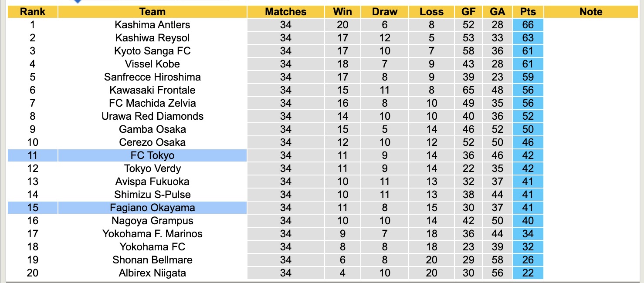Select the highlighted FC Tokyo row
The width and height of the screenshot is (644, 283).
tap(153, 155)
